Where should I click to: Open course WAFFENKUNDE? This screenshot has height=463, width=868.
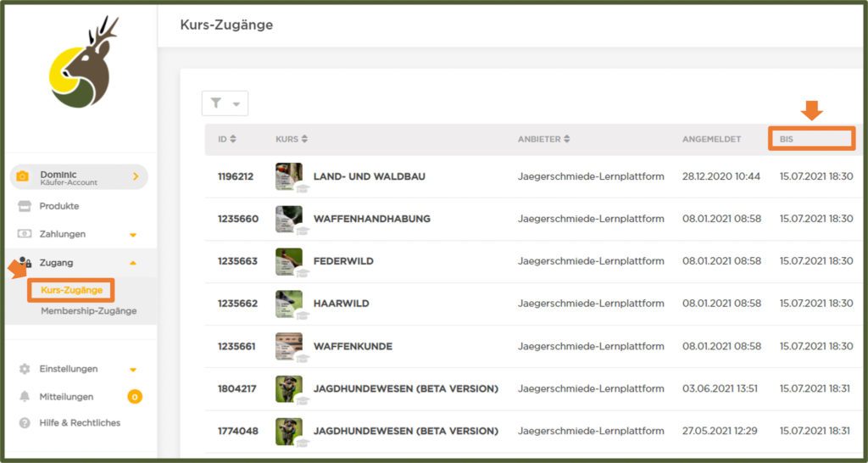pos(353,346)
